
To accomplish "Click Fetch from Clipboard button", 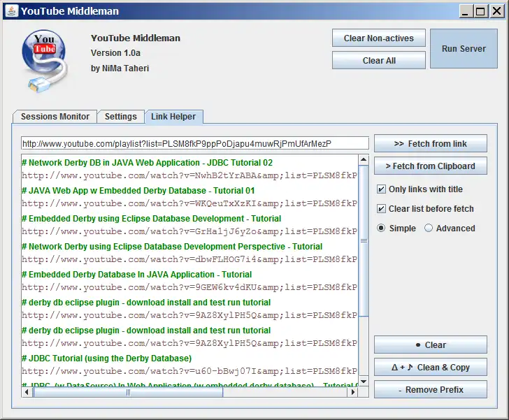I will pos(431,166).
